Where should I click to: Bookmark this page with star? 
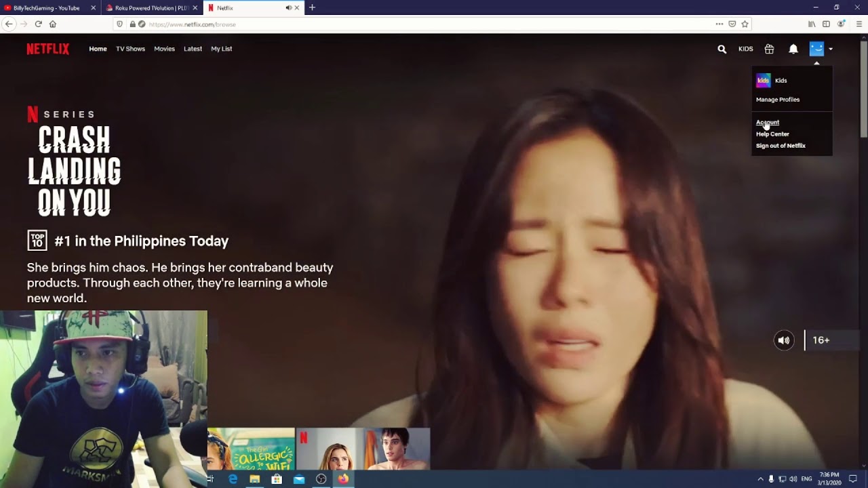coord(745,24)
